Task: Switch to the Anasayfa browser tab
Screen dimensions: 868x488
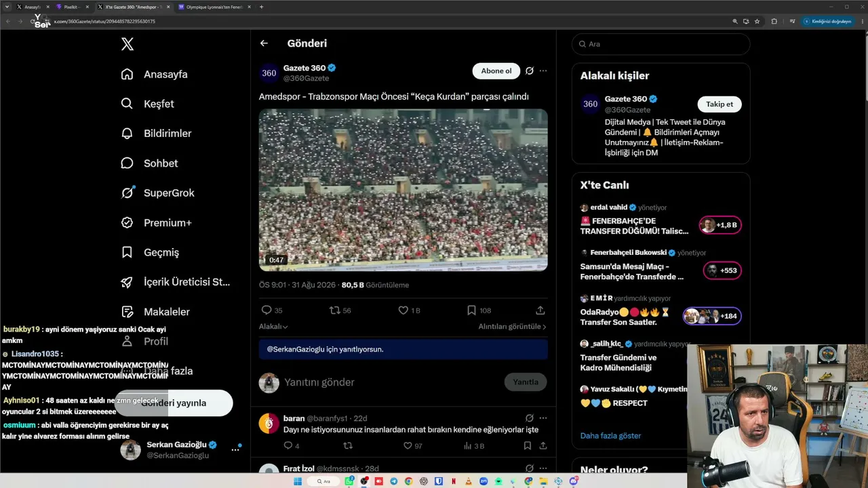Action: (33, 7)
